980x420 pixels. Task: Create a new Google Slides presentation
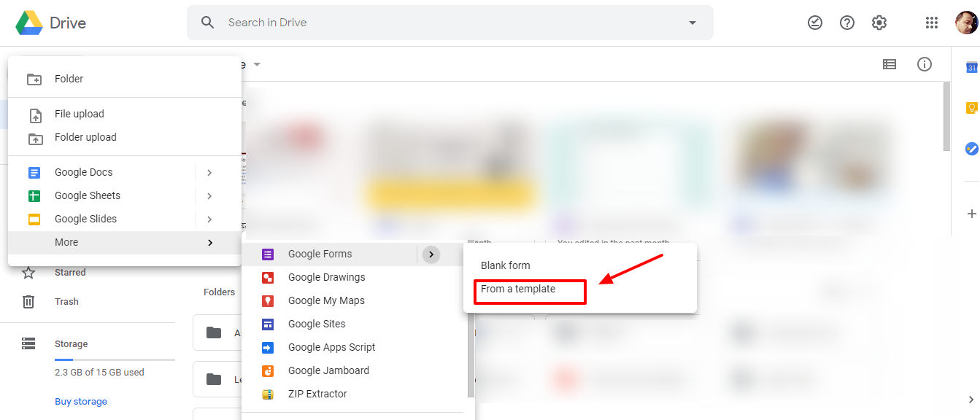pos(101,219)
